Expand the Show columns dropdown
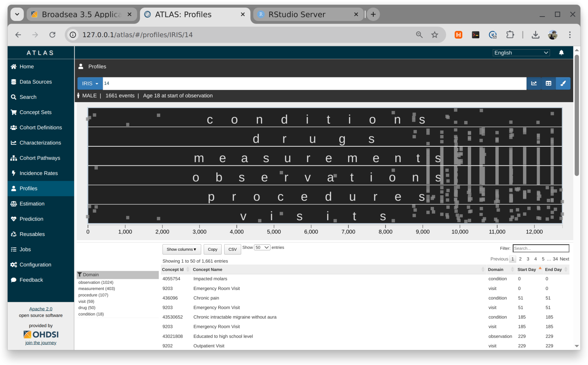This screenshot has width=588, height=365. [x=182, y=249]
